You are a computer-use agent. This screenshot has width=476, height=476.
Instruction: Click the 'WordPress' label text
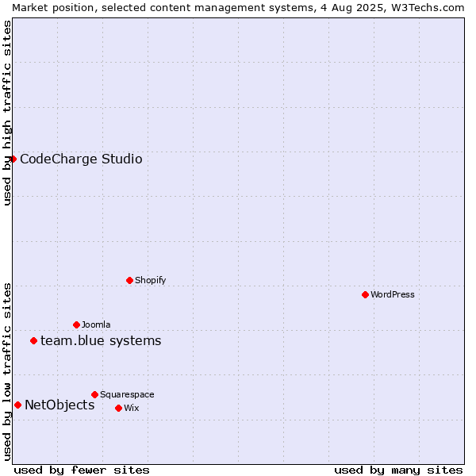392,294
